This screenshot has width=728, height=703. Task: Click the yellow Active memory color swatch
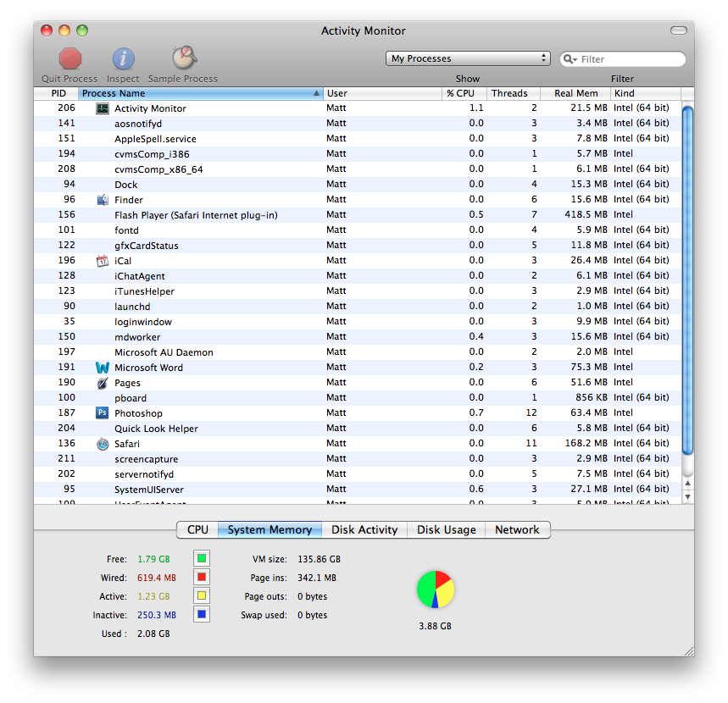pyautogui.click(x=202, y=595)
